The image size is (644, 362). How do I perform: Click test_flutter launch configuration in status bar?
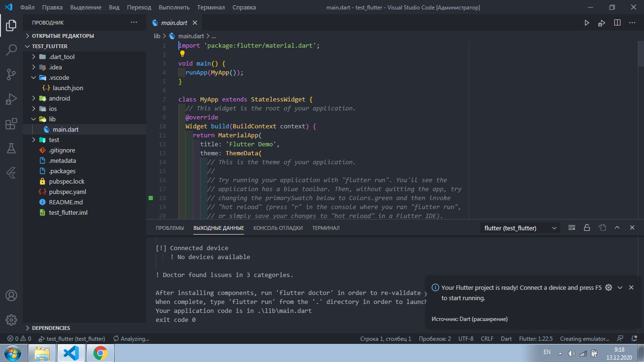(x=72, y=339)
